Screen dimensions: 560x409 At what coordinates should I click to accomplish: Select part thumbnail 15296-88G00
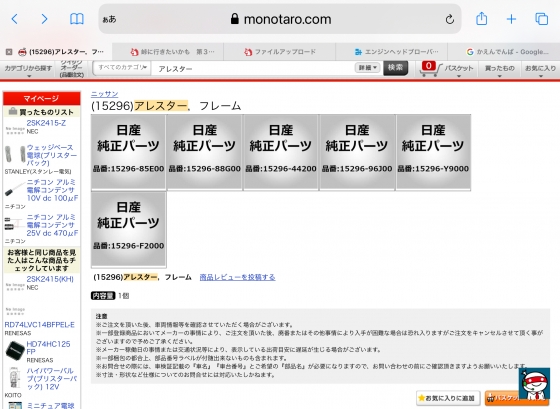coord(204,152)
